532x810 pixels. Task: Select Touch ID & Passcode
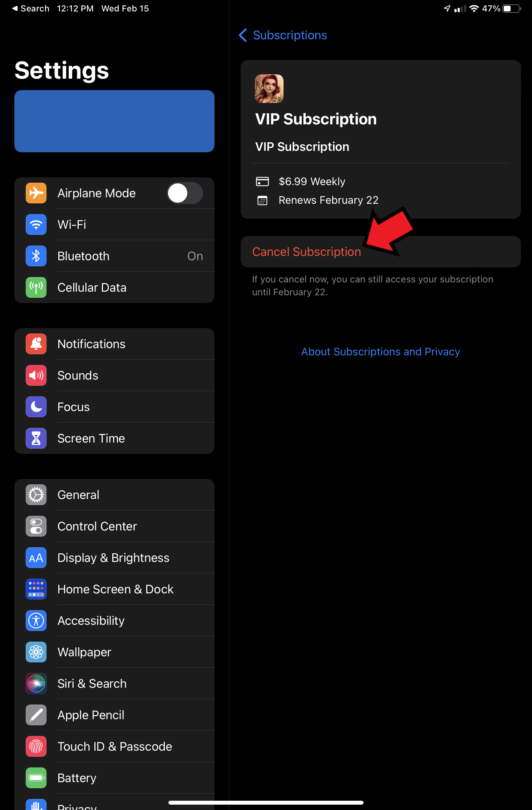[x=114, y=746]
